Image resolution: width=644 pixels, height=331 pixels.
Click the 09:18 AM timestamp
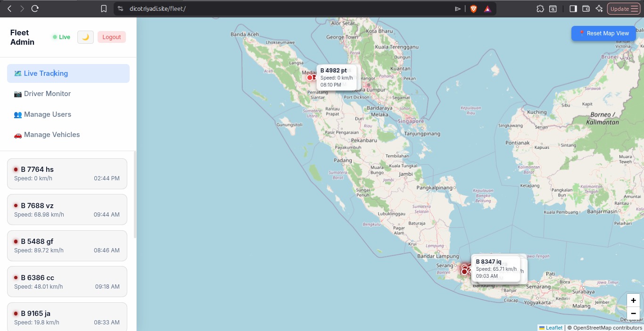(x=107, y=287)
